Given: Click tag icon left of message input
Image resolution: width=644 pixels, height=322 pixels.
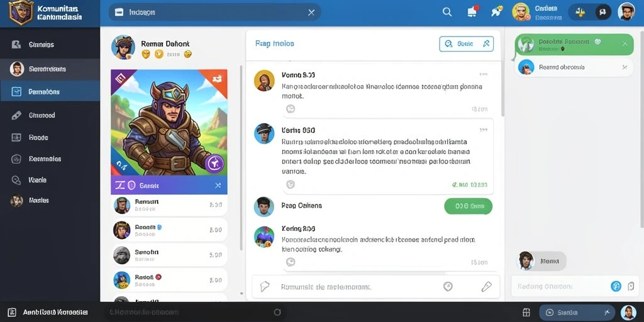Looking at the screenshot, I should coord(265,286).
